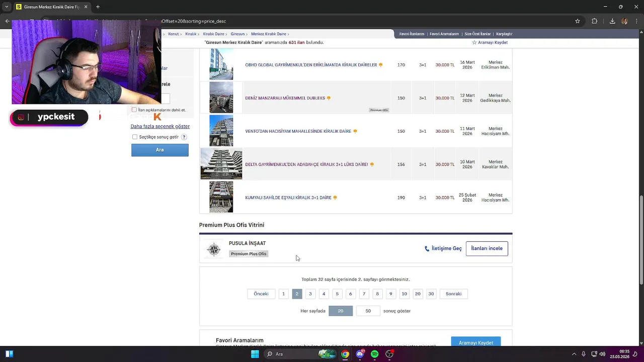Open the network tray icon
644x362 pixels.
[x=594, y=354]
